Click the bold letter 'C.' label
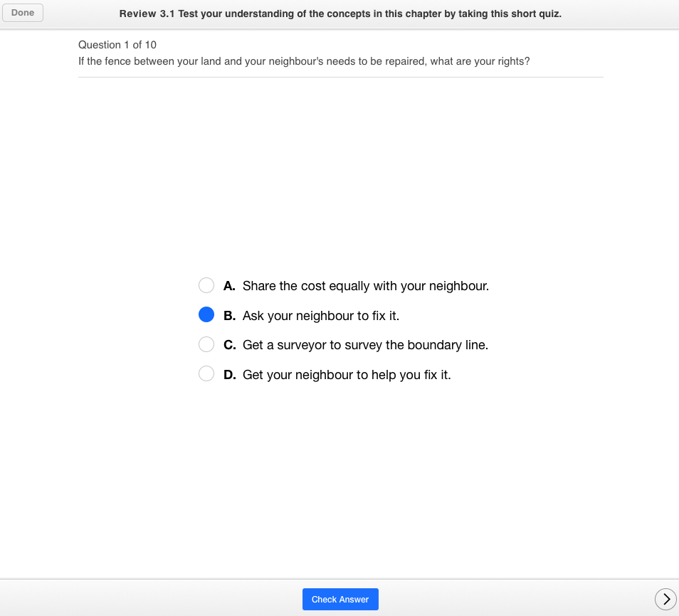The height and width of the screenshot is (616, 679). 229,345
